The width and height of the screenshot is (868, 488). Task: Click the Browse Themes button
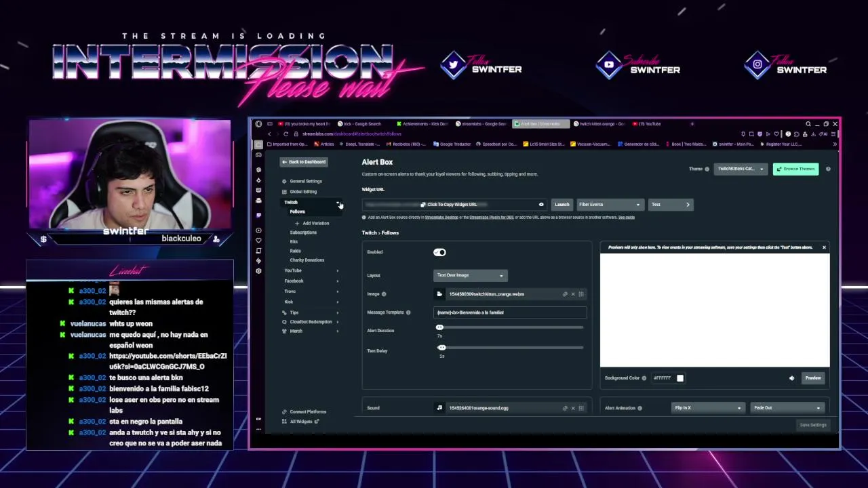tap(795, 169)
